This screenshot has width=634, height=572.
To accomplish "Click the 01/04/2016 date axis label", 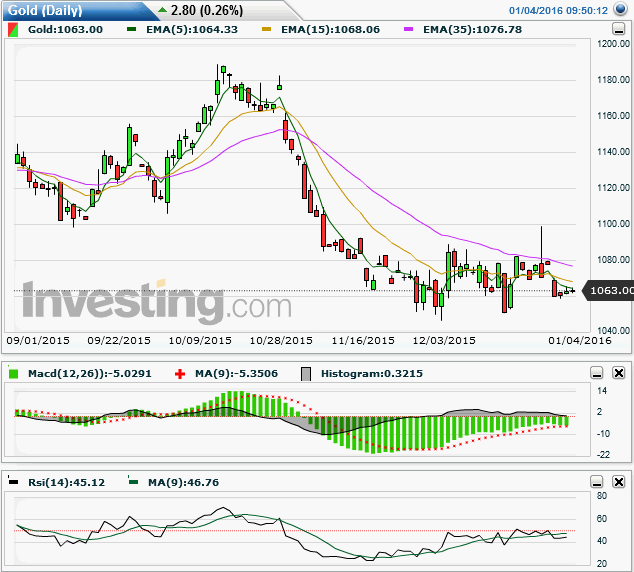I will click(x=580, y=341).
